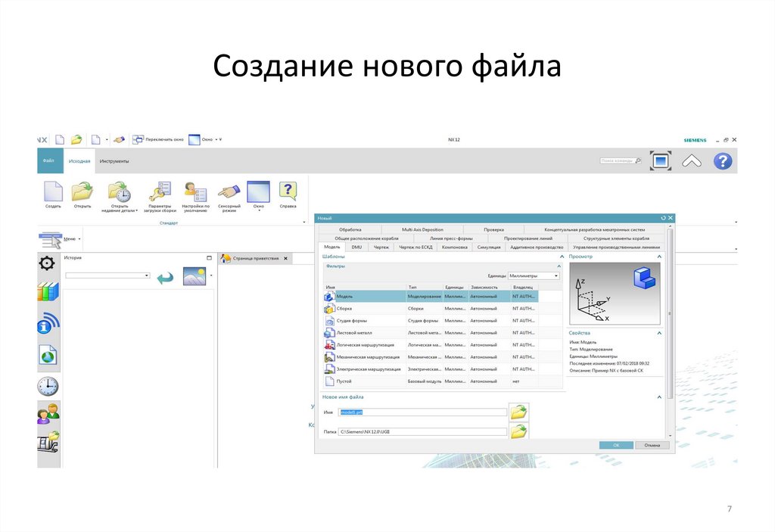
Task: Open the Аддитивное производство tab
Action: [537, 247]
